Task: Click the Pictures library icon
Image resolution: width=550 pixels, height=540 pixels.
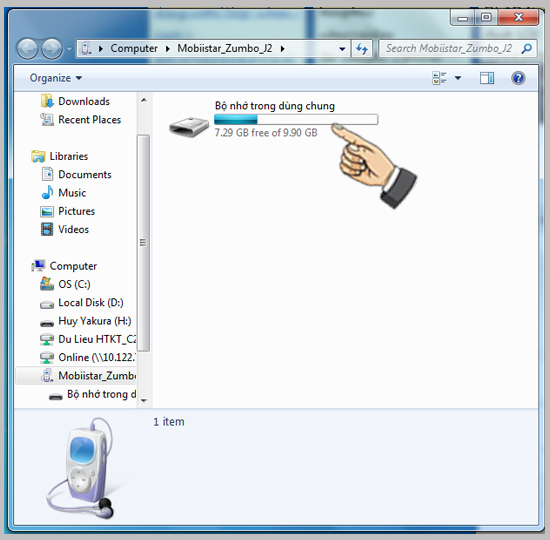Action: [47, 212]
